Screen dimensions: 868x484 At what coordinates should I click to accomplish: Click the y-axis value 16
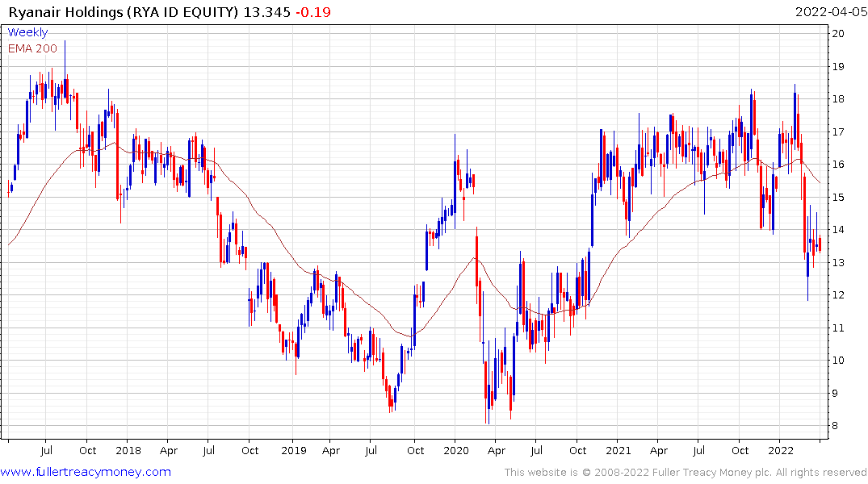pos(838,165)
